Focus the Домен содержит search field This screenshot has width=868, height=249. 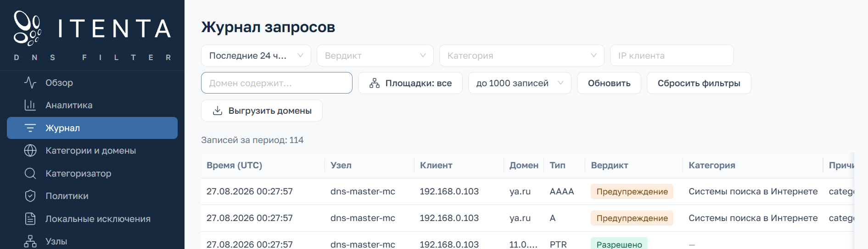[x=277, y=83]
